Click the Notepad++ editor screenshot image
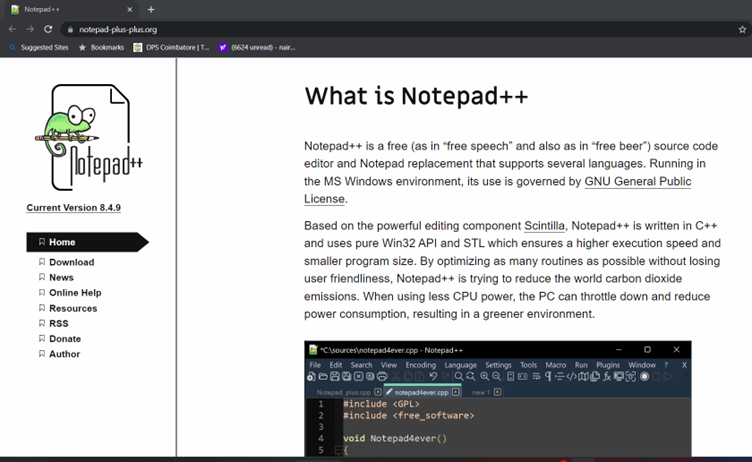This screenshot has width=752, height=462. 498,399
